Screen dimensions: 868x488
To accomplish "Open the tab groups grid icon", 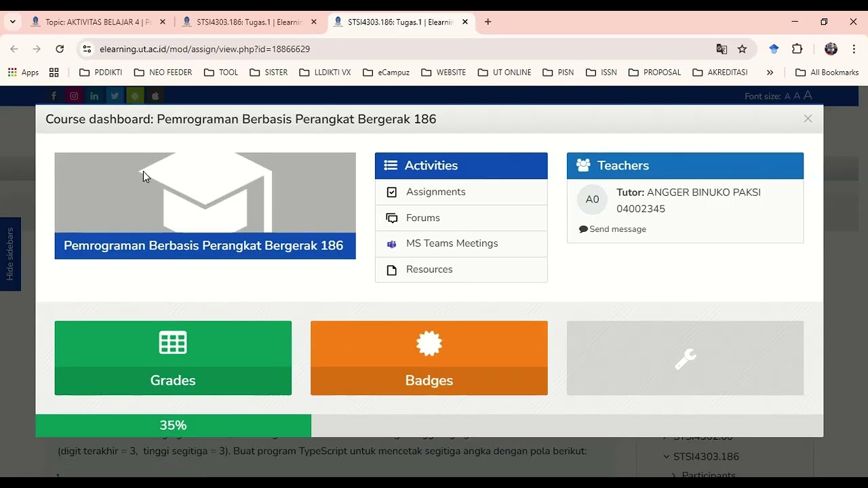I will (x=54, y=73).
